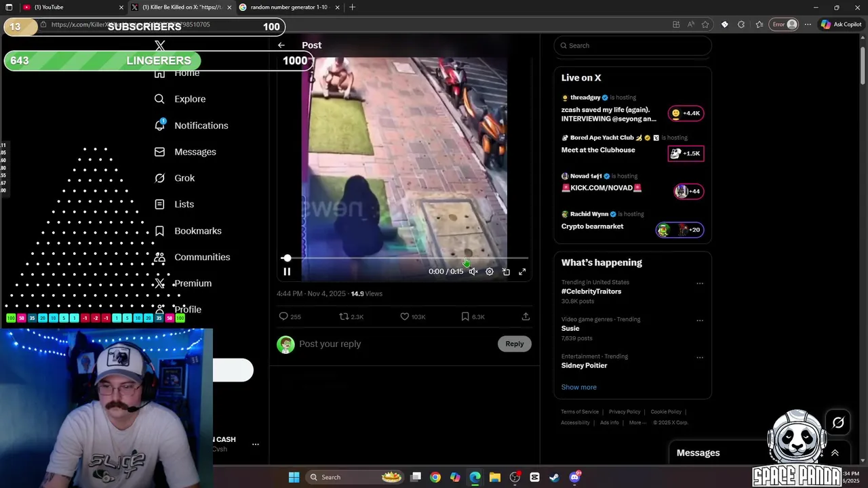Enter video fullscreen mode
The width and height of the screenshot is (868, 488).
coord(522,272)
